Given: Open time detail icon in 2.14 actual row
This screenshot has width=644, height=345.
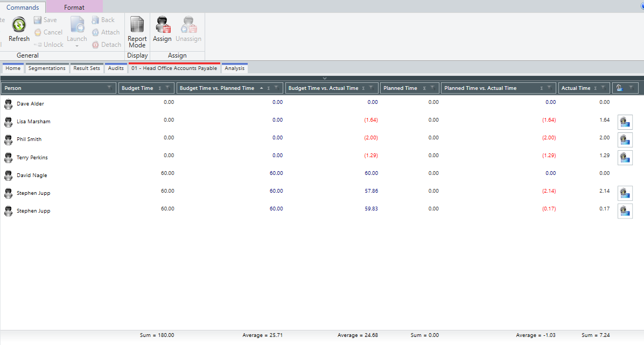Looking at the screenshot, I should (625, 193).
